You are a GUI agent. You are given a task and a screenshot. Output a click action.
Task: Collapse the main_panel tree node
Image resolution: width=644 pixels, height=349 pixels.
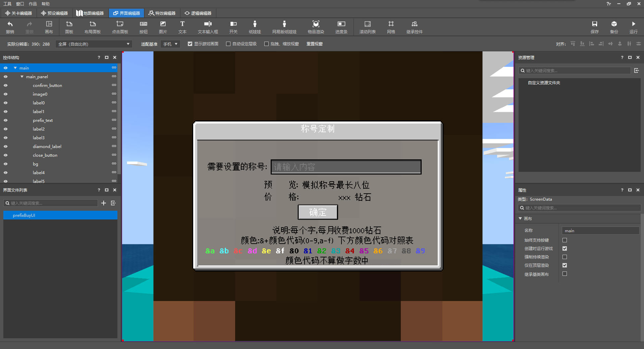pyautogui.click(x=22, y=77)
